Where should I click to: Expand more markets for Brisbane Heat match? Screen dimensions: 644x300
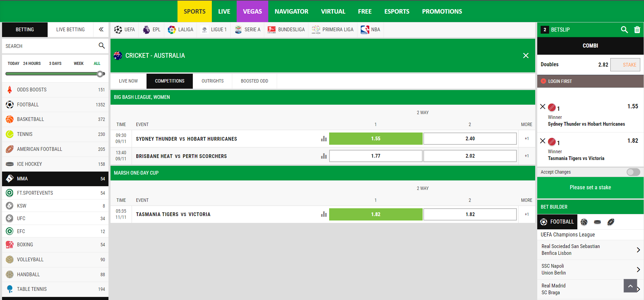point(527,156)
